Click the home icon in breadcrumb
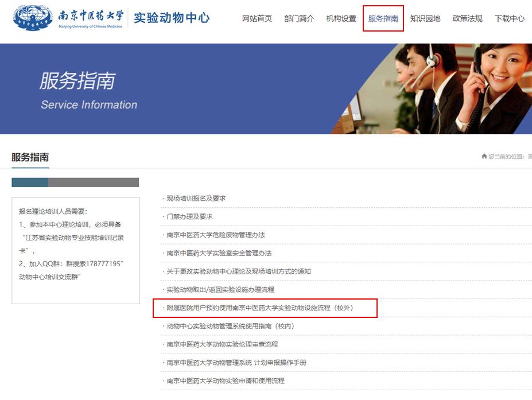The height and width of the screenshot is (400, 532). coord(484,157)
